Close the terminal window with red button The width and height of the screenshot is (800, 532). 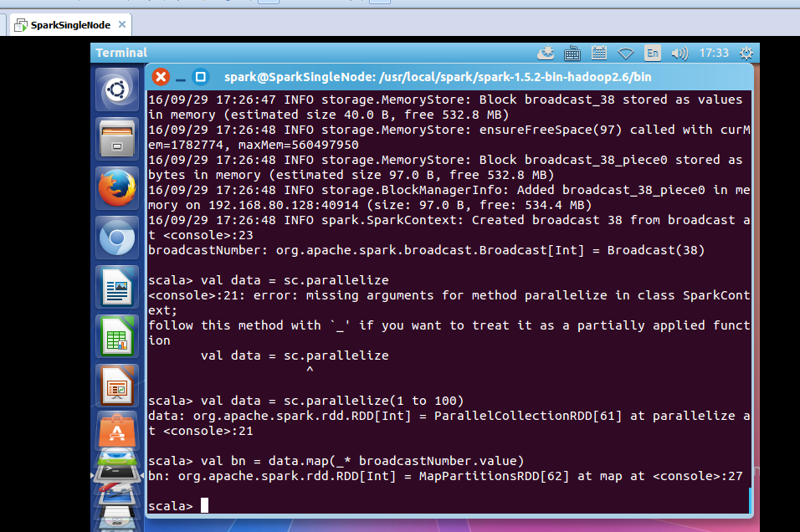(x=161, y=77)
